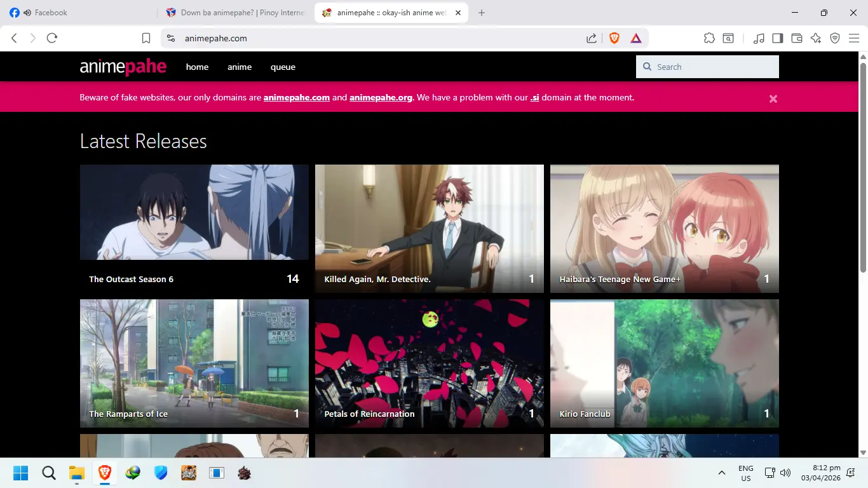Open the extensions puzzle icon

click(710, 38)
